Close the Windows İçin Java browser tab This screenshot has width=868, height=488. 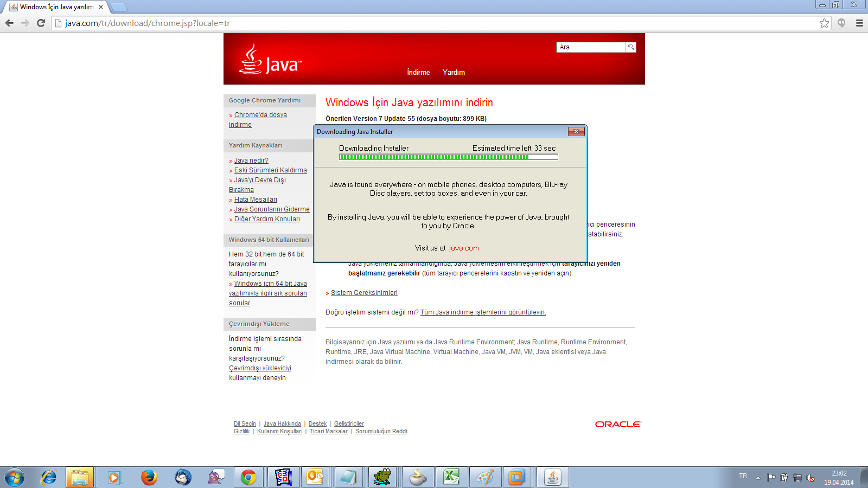[101, 7]
